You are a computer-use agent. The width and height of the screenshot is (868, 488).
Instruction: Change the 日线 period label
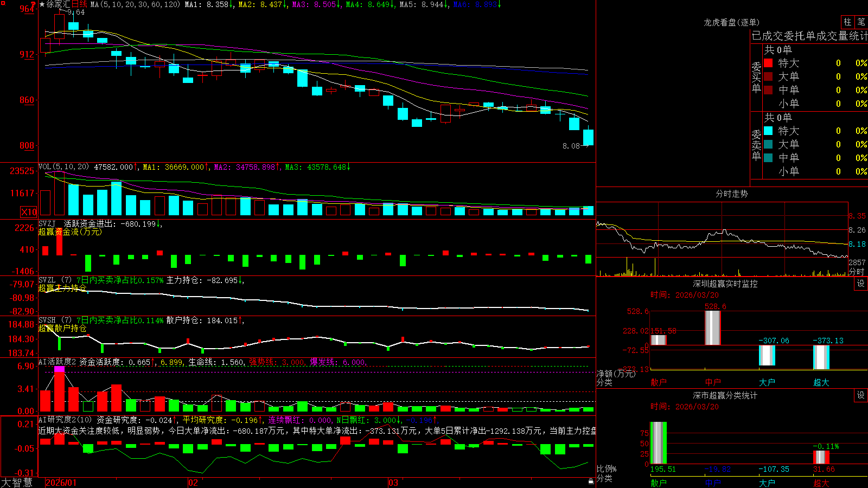(79, 4)
